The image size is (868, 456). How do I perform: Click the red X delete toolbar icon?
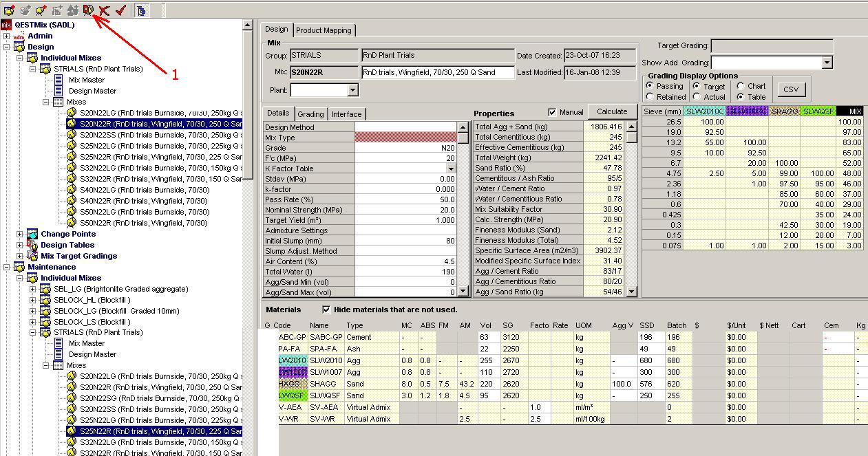click(105, 10)
